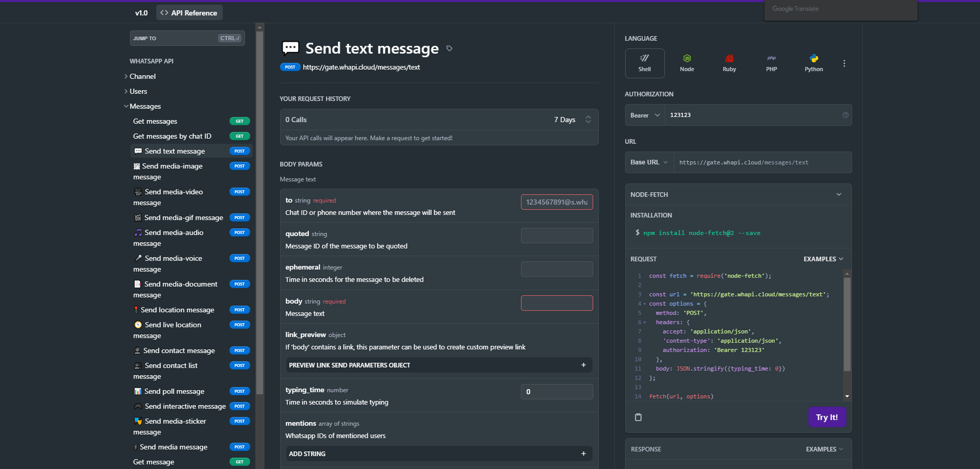Viewport: 980px width, 469px height.
Task: Click the Send media-video camera icon
Action: pyautogui.click(x=138, y=192)
